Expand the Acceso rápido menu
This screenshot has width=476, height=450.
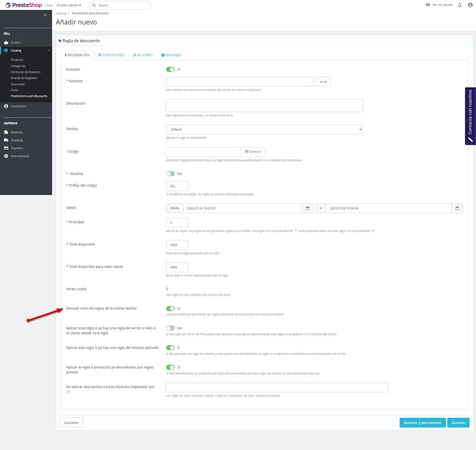point(69,5)
